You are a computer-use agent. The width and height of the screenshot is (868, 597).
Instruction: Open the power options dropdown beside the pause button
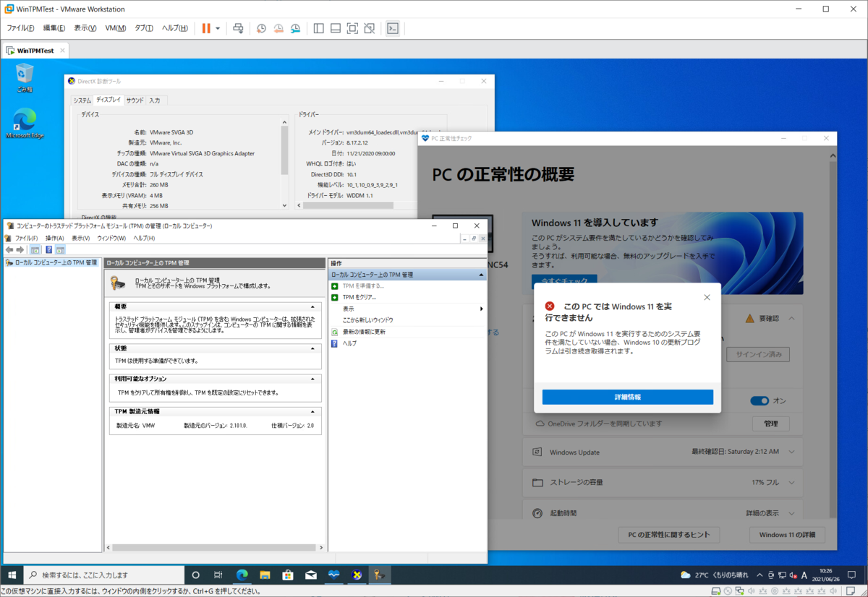pyautogui.click(x=218, y=28)
